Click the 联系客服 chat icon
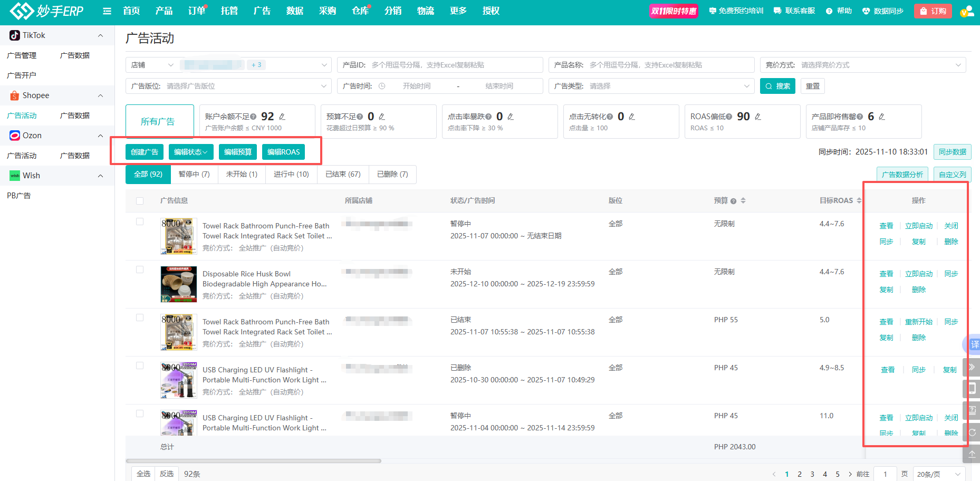Image resolution: width=980 pixels, height=481 pixels. pos(777,11)
